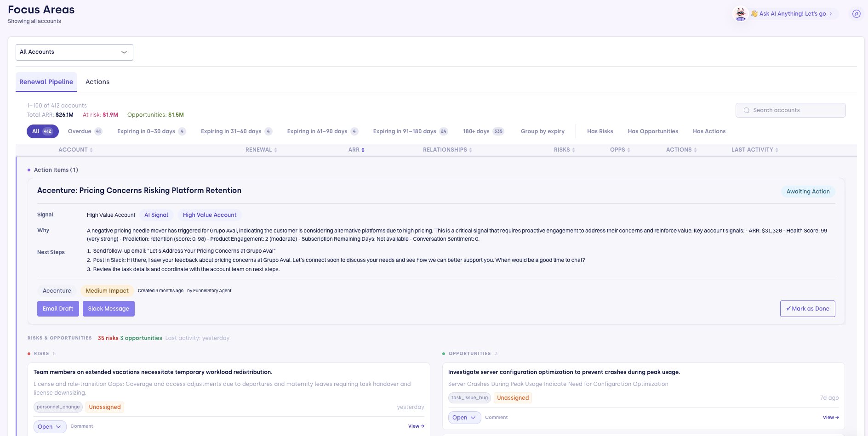Sort by ARR column arrows
The width and height of the screenshot is (868, 436).
(x=363, y=150)
